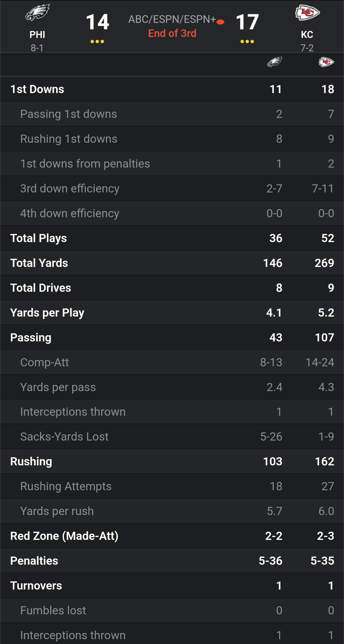Tap the orange football possession indicator
The width and height of the screenshot is (344, 644).
(x=220, y=22)
